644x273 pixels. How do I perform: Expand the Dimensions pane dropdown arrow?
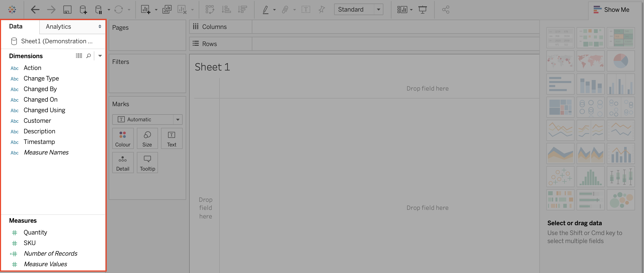pos(100,56)
